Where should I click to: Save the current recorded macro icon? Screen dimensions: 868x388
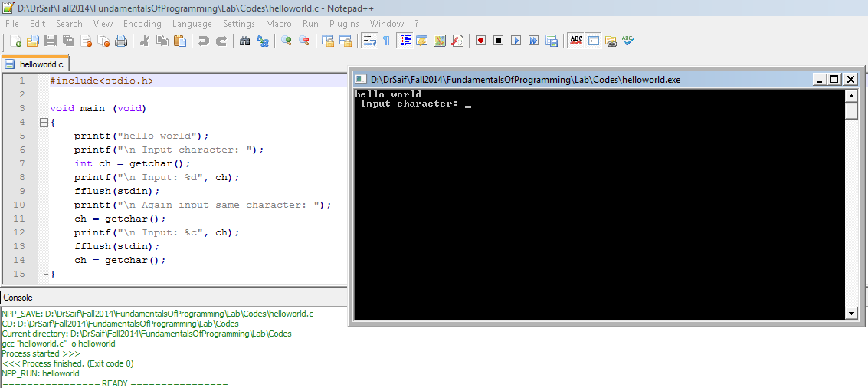[552, 41]
